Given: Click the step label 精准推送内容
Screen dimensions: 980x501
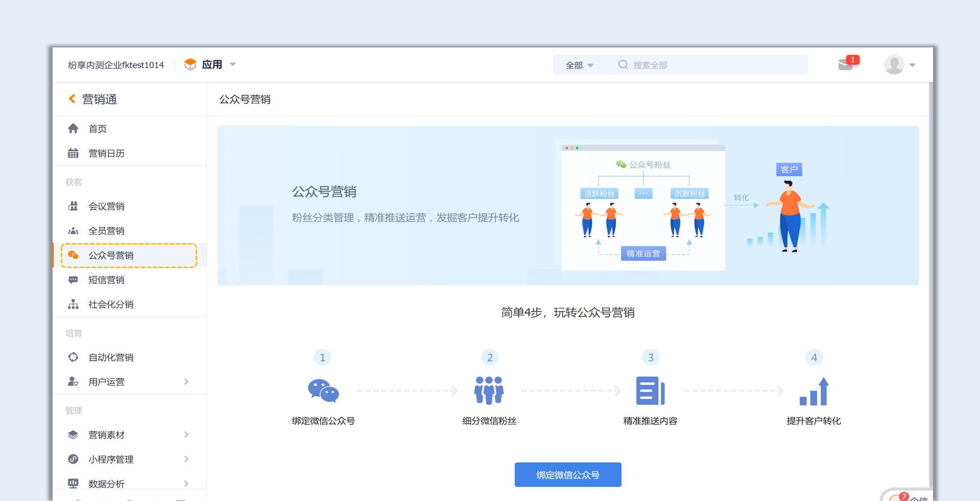Looking at the screenshot, I should (x=650, y=421).
